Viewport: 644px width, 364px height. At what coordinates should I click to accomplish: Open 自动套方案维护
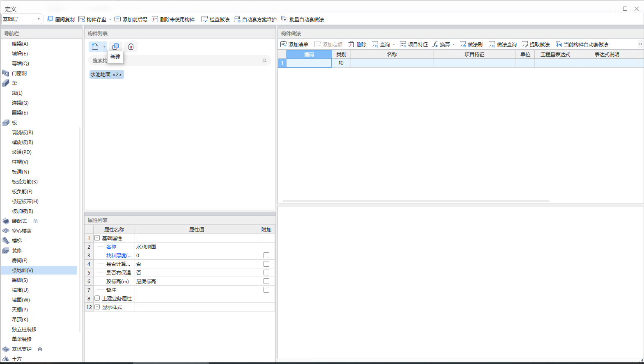pos(255,19)
